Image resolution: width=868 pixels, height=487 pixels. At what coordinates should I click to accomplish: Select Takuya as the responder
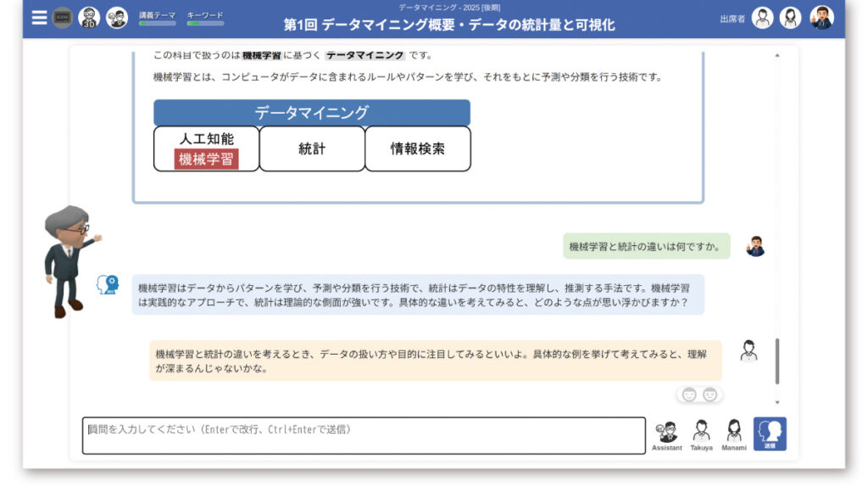[x=701, y=432]
